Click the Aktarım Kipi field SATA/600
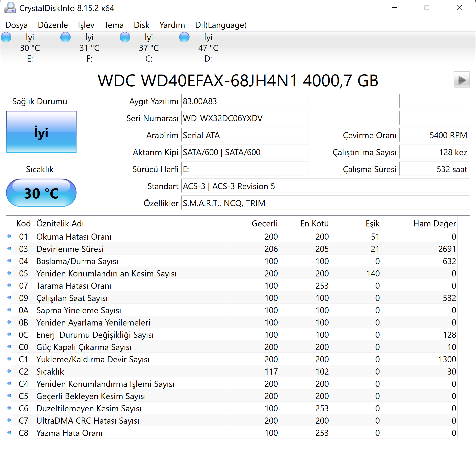The image size is (476, 455). (x=245, y=152)
